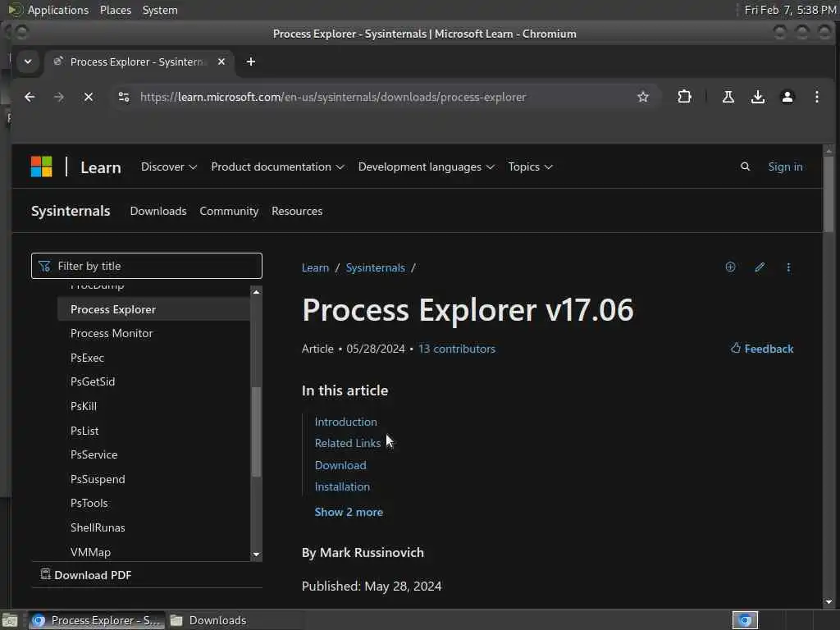Click the page vertical scrollbar thumb
This screenshot has height=630, width=840.
coord(829,194)
